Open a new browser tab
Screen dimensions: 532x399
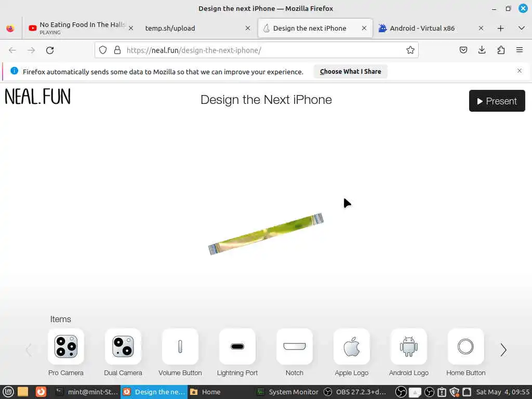[500, 28]
